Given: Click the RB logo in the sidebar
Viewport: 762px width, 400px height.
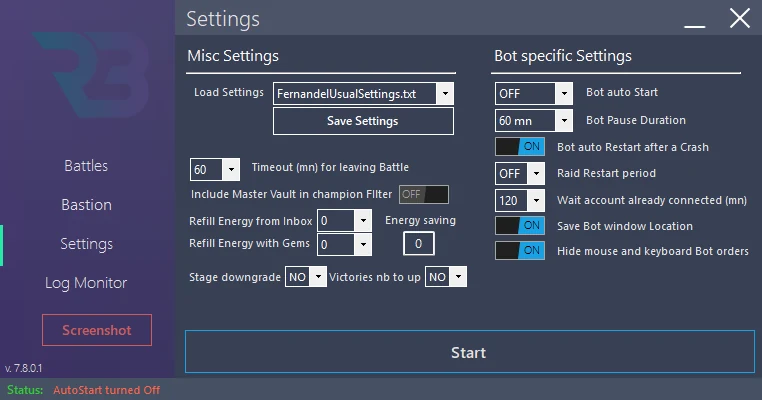Looking at the screenshot, I should [x=92, y=74].
